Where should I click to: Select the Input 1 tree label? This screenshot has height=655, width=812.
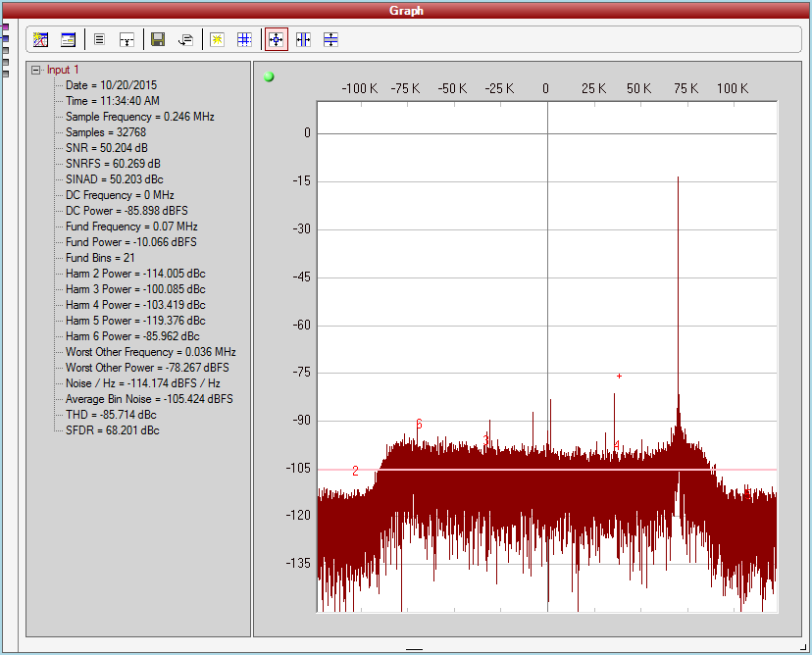pyautogui.click(x=63, y=70)
